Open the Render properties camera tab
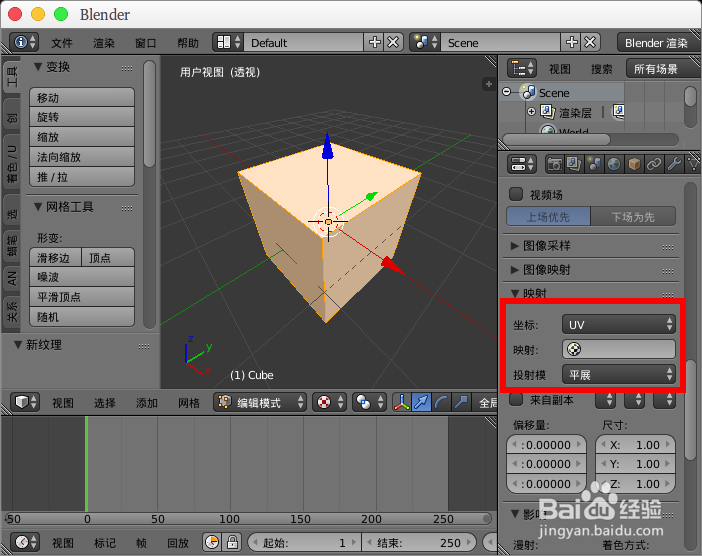The width and height of the screenshot is (702, 556). pyautogui.click(x=555, y=164)
